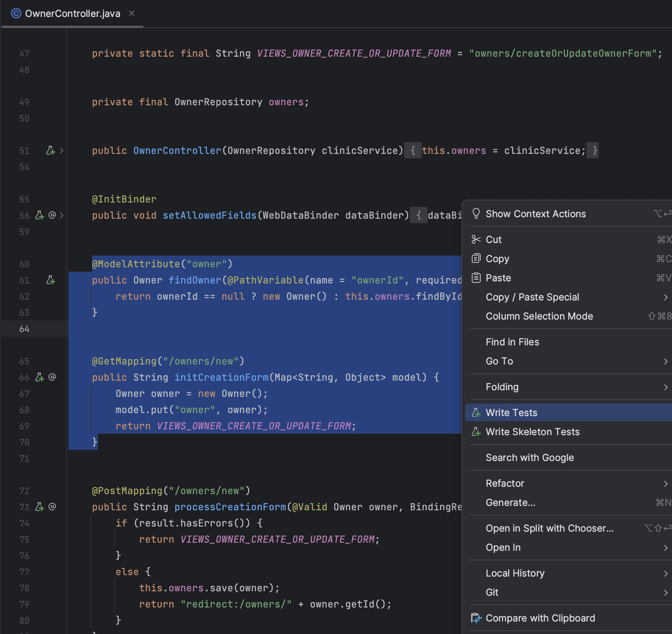Click the @ mapping gutter icon on line 56
Viewport: 672px width, 634px height.
point(52,215)
